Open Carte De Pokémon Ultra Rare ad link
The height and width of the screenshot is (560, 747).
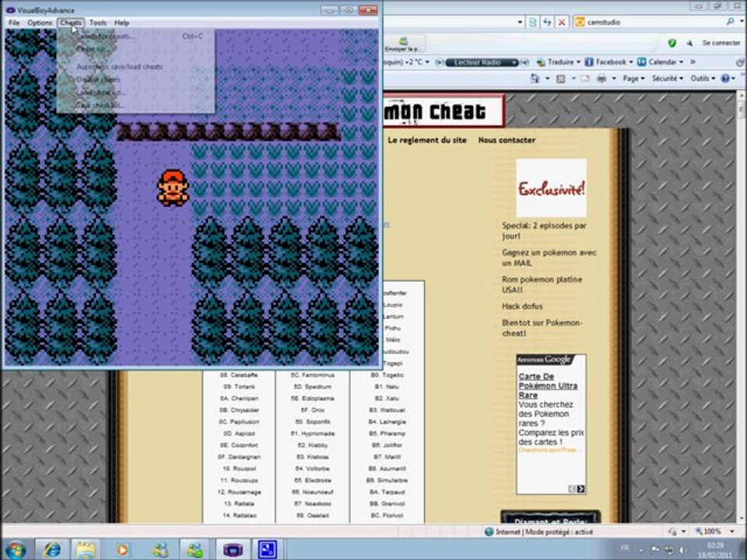pos(548,386)
